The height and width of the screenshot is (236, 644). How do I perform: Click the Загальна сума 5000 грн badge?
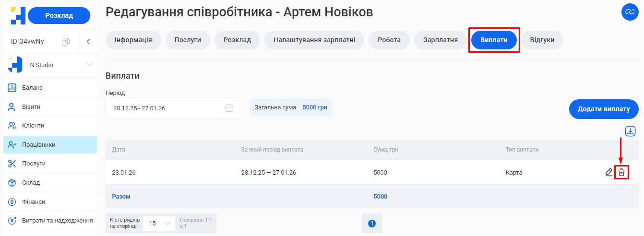point(291,107)
